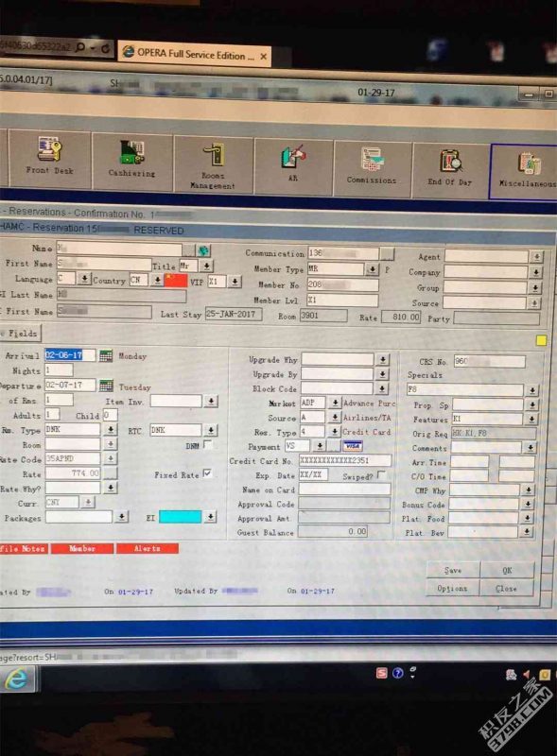Screen dimensions: 557x756
Task: Click the cyan EI color field
Action: click(x=180, y=516)
